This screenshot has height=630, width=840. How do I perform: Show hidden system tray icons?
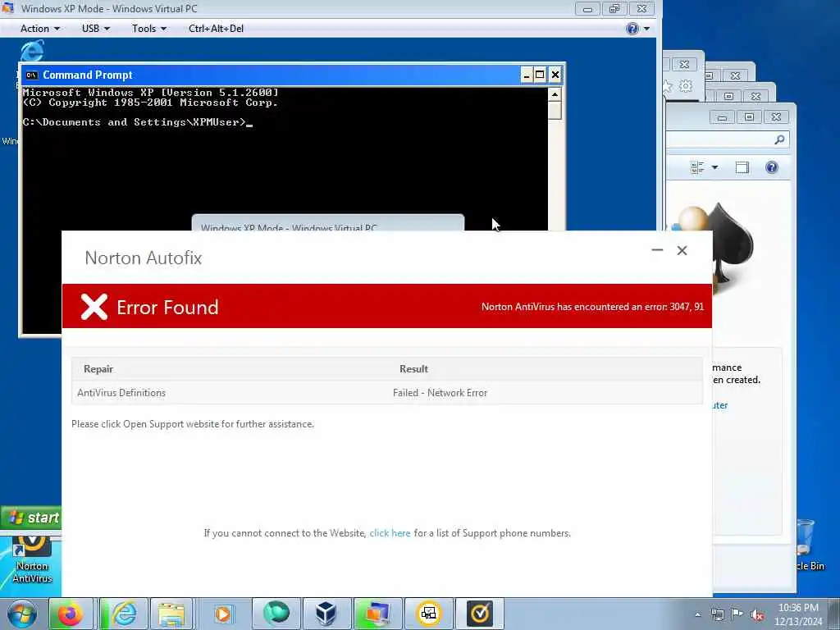click(x=697, y=615)
